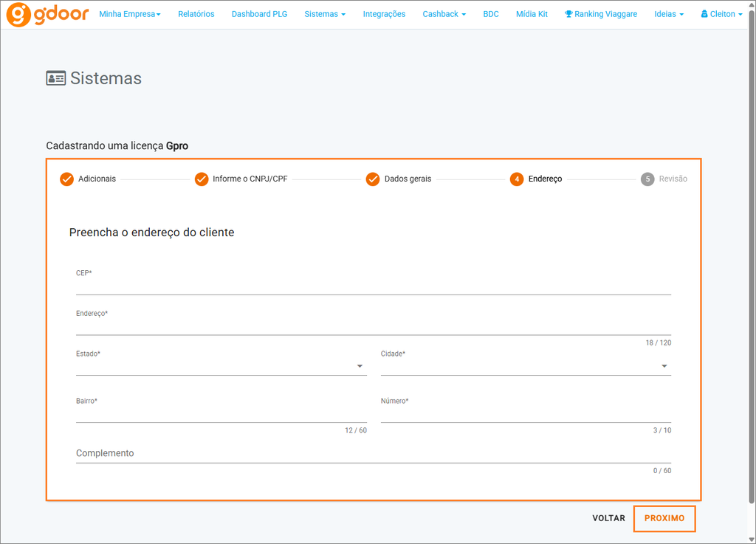Open Ranking Viaggare with trophy icon
Viewport: 756px width, 544px height.
pyautogui.click(x=601, y=14)
